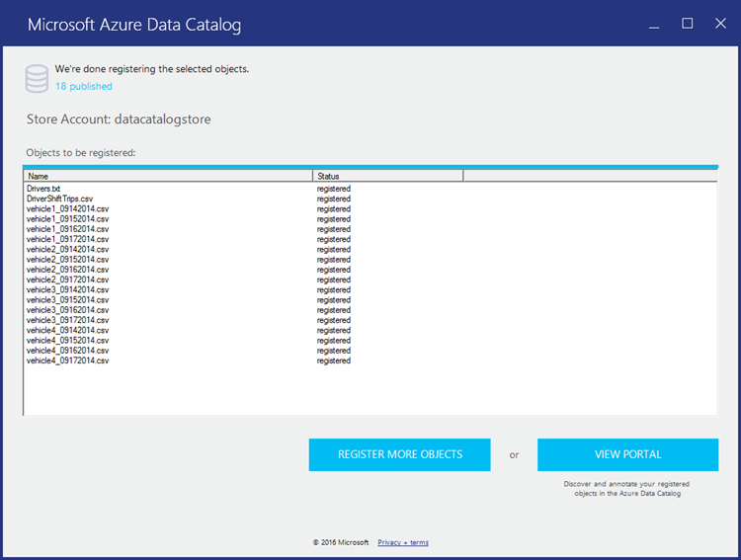Image resolution: width=741 pixels, height=560 pixels.
Task: Click the 18 published link
Action: tap(84, 86)
